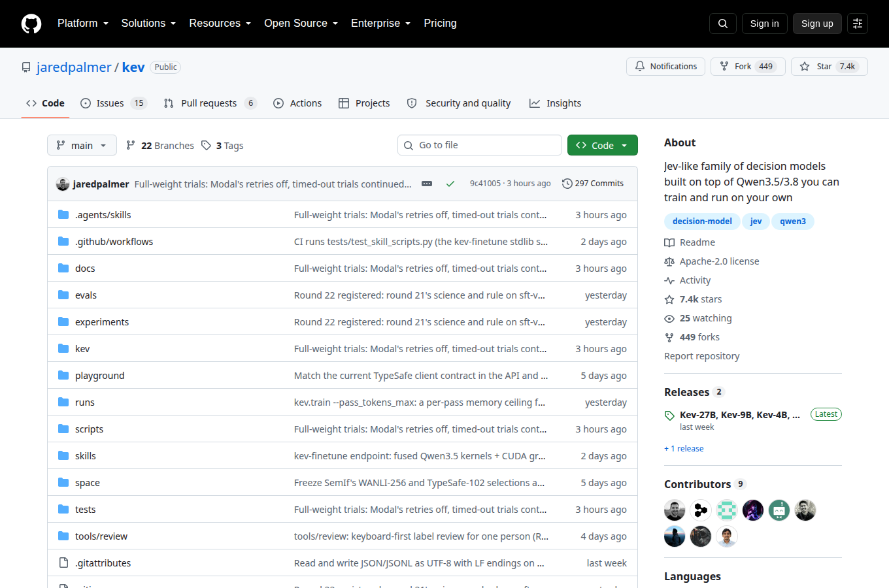The height and width of the screenshot is (588, 889).
Task: Open the .agents/skills folder icon
Action: point(63,214)
